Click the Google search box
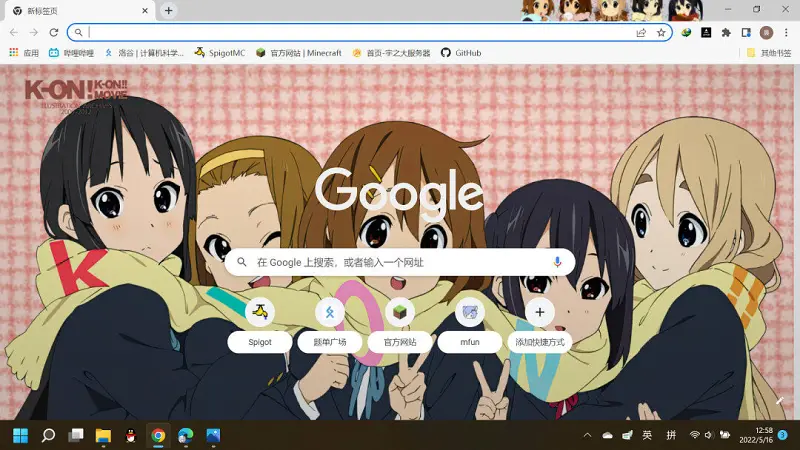This screenshot has width=800, height=450. click(x=399, y=262)
